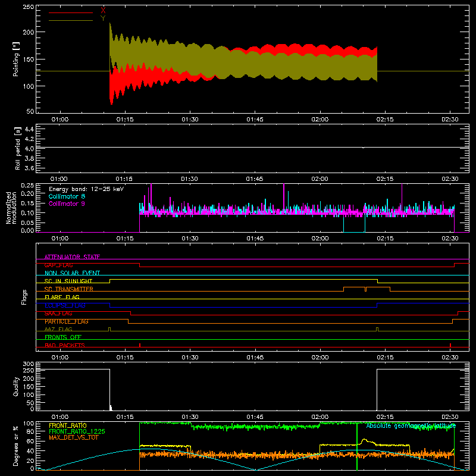This screenshot has width=476, height=476.
Task: Click the 300 tick on the Quality axis
Action: pyautogui.click(x=29, y=364)
